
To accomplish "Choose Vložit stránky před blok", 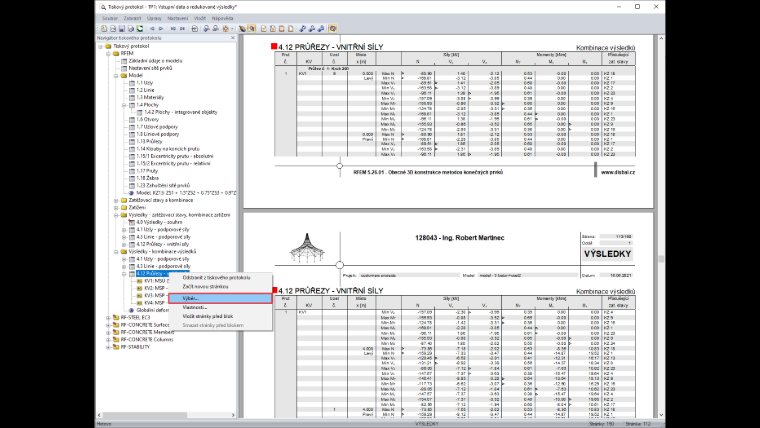I will tap(207, 316).
